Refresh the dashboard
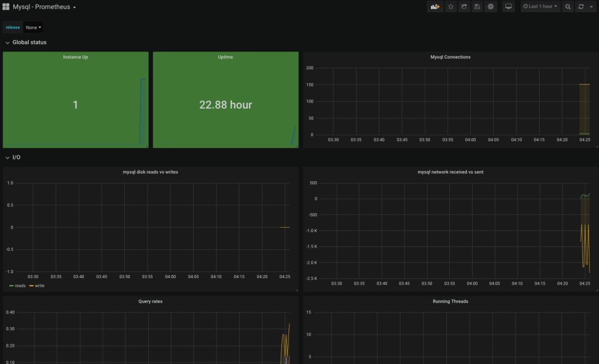599x364 pixels. 581,7
